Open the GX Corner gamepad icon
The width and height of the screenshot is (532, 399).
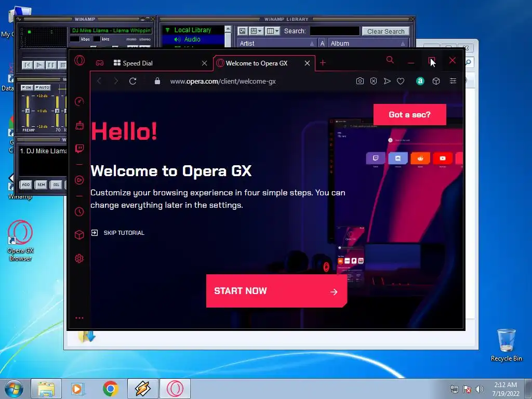click(x=99, y=63)
